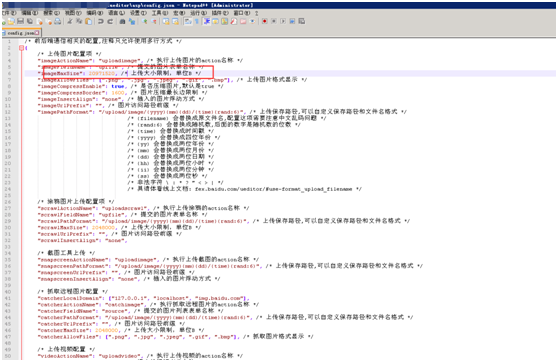Image resolution: width=558 pixels, height=362 pixels.
Task: Show the function list panel
Action: point(234,21)
